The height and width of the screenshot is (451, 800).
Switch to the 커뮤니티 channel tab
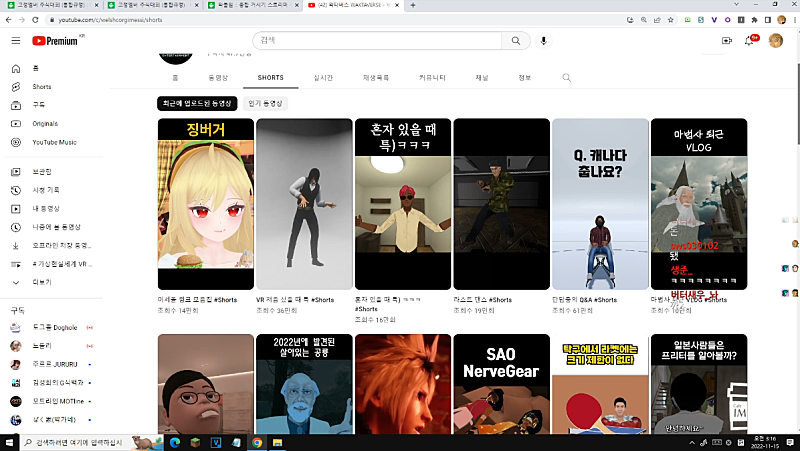point(432,77)
